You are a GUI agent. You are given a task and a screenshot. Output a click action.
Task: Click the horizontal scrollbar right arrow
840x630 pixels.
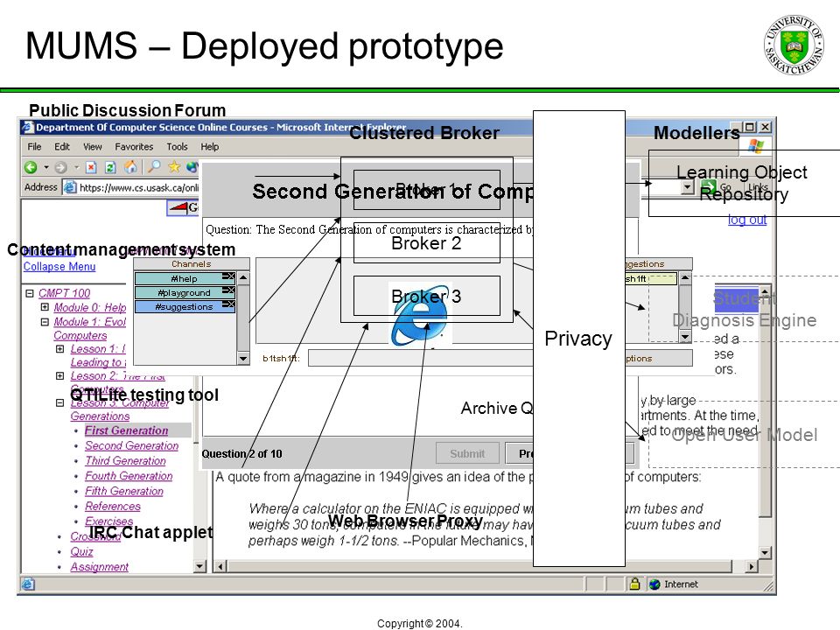(x=751, y=566)
